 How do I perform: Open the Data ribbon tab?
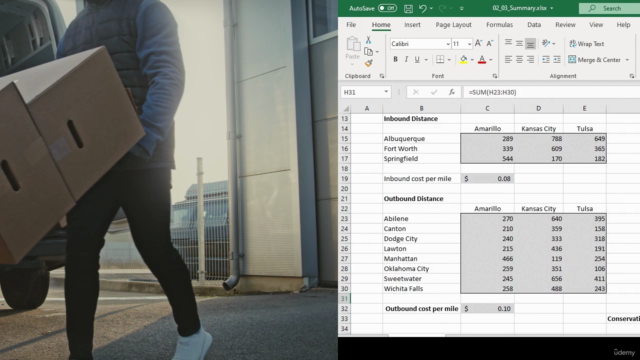point(534,25)
